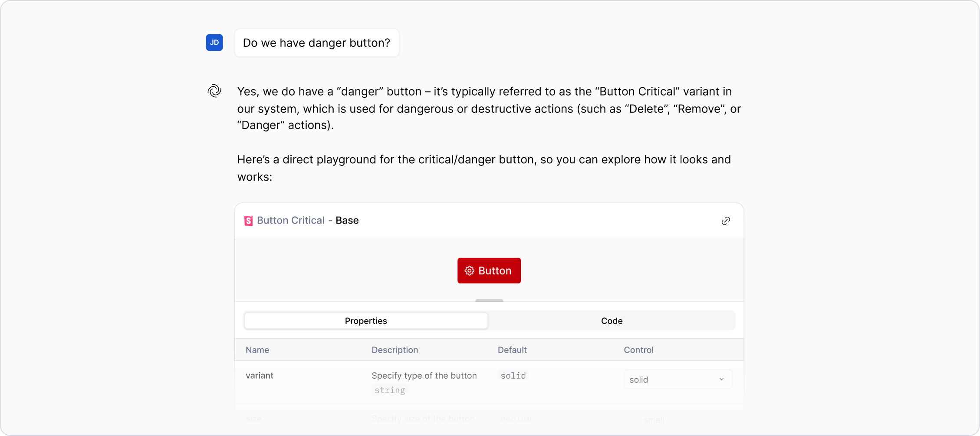Click the "Button Critical" heading link
This screenshot has height=436, width=980.
(291, 220)
